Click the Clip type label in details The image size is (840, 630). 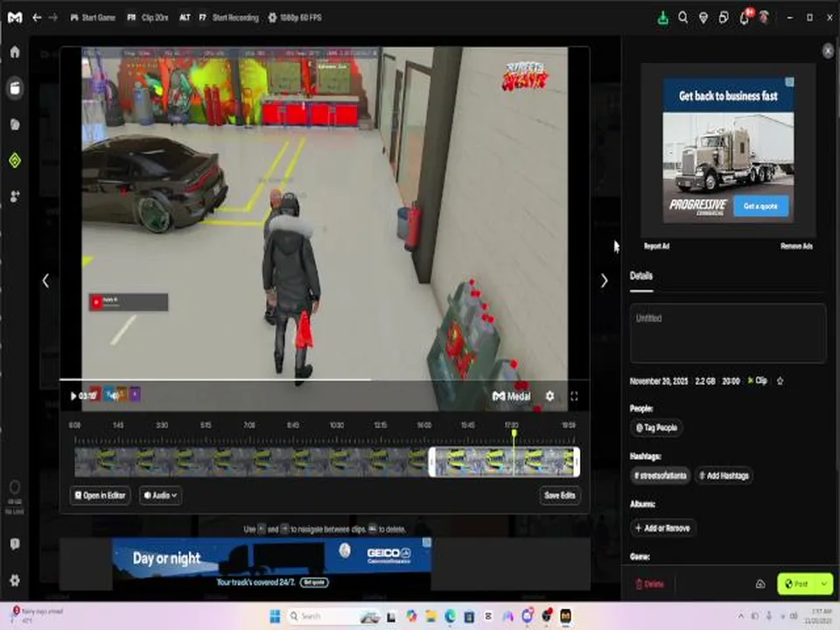[x=758, y=381]
